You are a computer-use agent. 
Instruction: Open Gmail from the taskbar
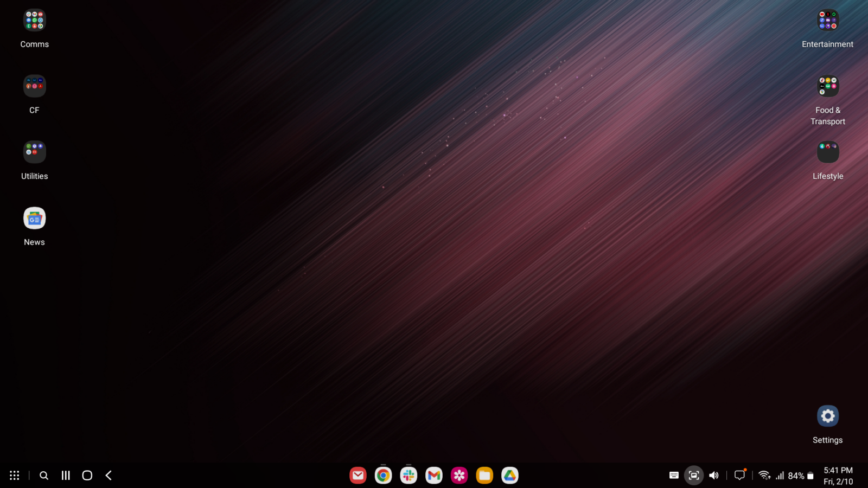[434, 475]
